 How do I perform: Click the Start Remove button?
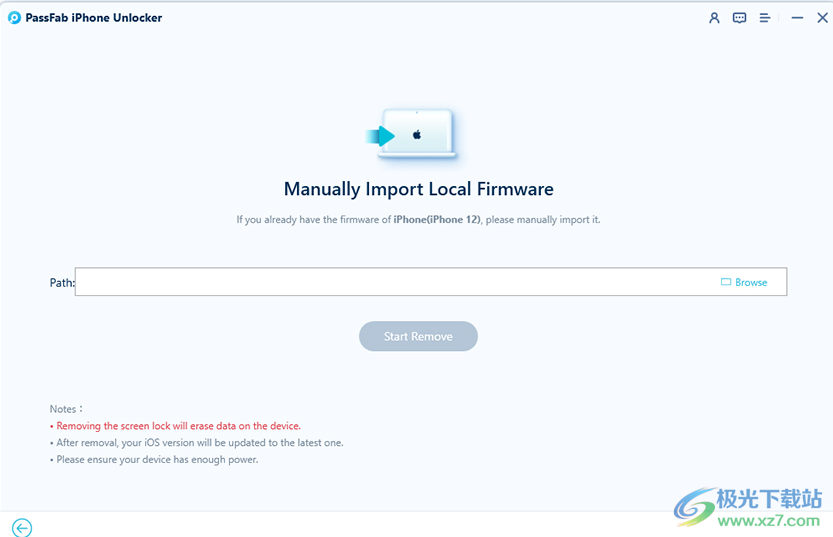[x=418, y=336]
